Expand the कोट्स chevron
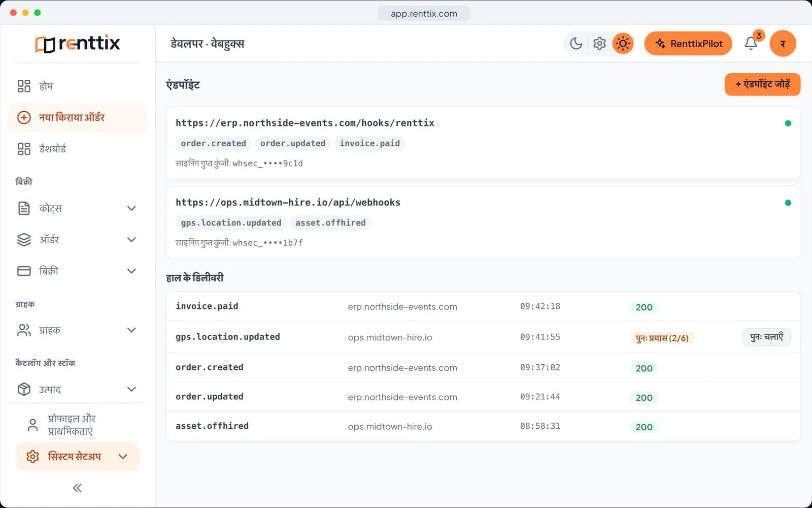The height and width of the screenshot is (508, 812). 131,208
